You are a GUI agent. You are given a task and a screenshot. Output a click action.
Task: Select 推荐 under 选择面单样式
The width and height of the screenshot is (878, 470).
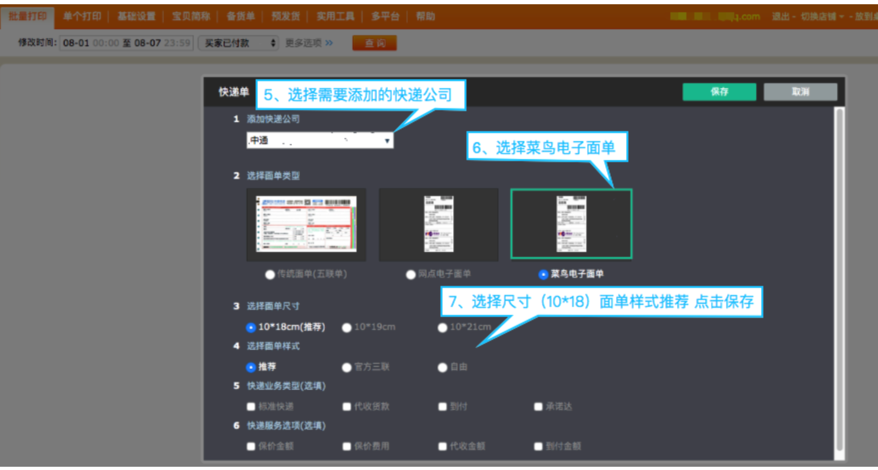tap(251, 367)
